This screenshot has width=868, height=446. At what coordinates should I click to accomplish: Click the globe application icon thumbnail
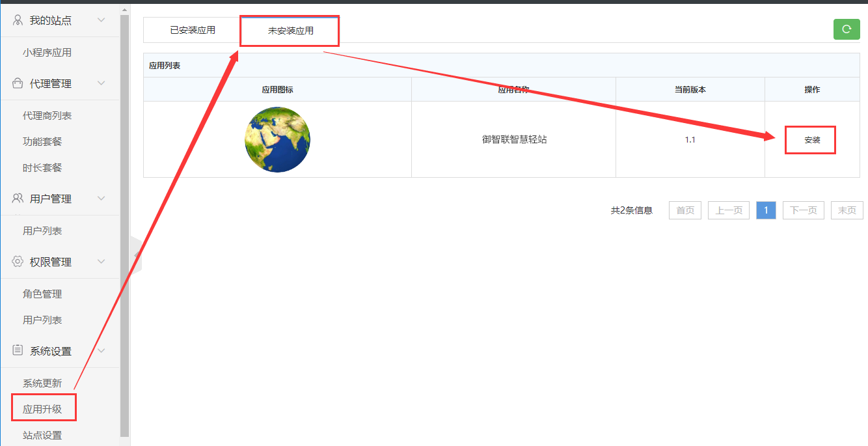[x=277, y=140]
